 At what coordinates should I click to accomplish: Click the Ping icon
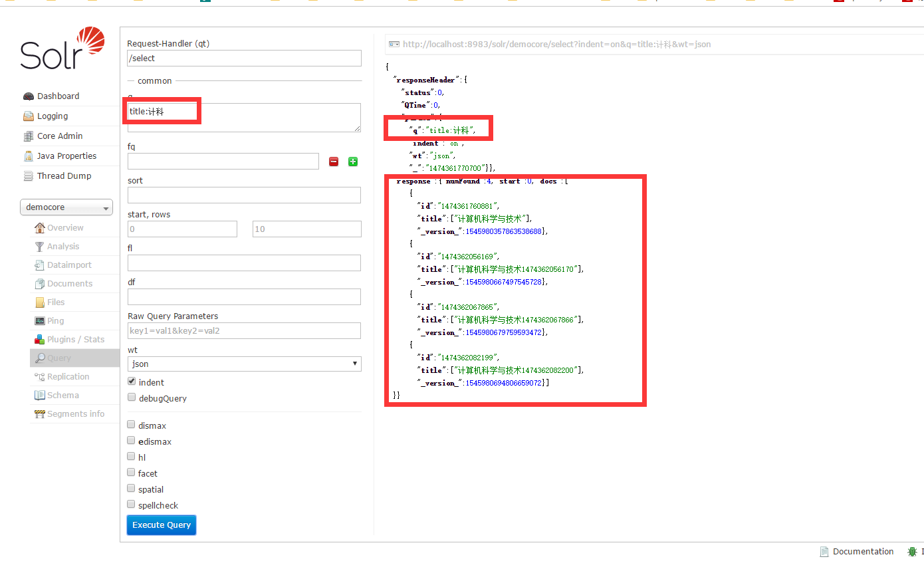(x=40, y=321)
